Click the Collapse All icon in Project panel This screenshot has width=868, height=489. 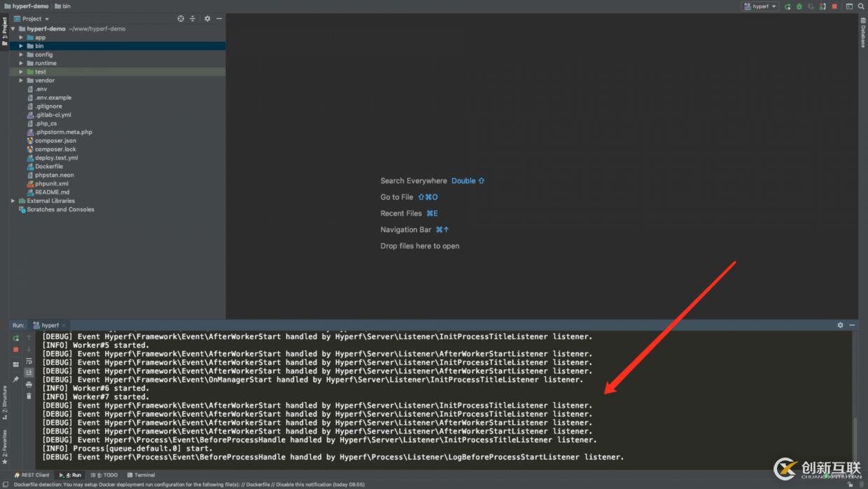192,19
